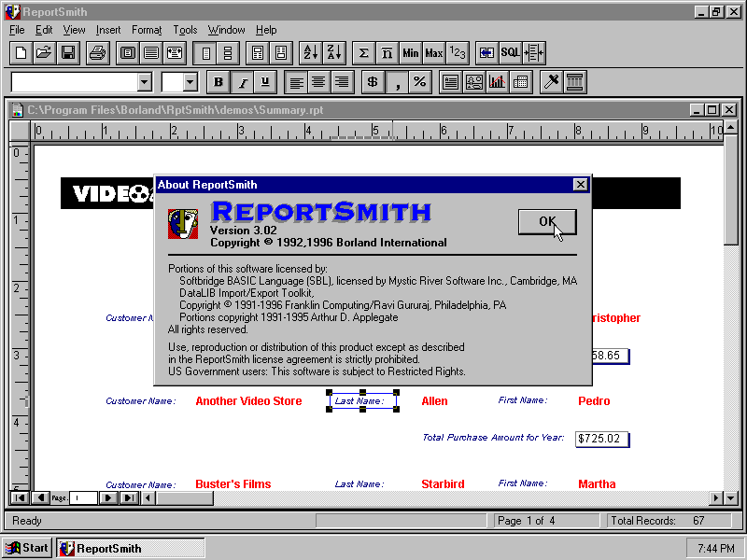Click the Max summary icon
Image resolution: width=747 pixels, height=560 pixels.
433,53
